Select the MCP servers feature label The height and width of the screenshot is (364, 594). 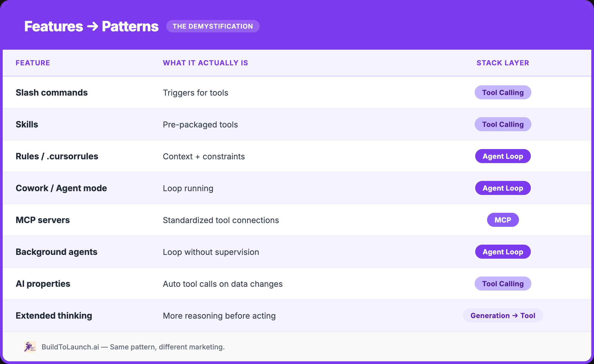pos(43,220)
